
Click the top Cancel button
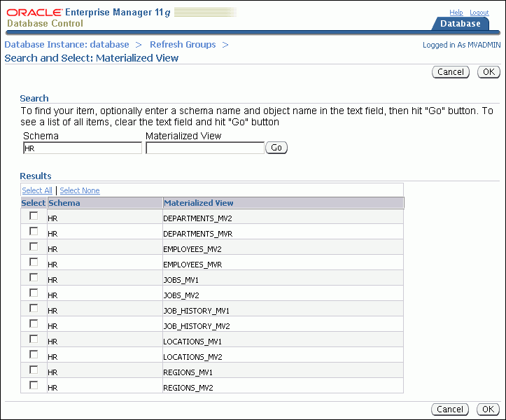pyautogui.click(x=451, y=72)
